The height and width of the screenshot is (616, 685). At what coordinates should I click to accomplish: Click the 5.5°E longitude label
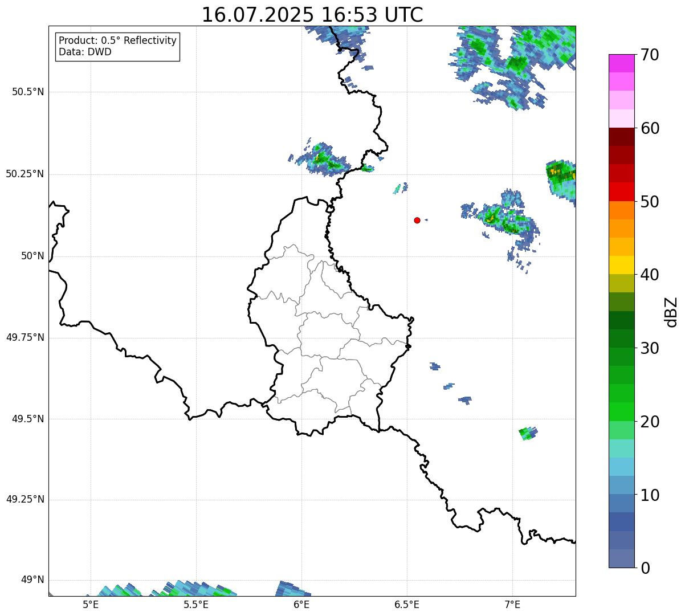pos(196,605)
